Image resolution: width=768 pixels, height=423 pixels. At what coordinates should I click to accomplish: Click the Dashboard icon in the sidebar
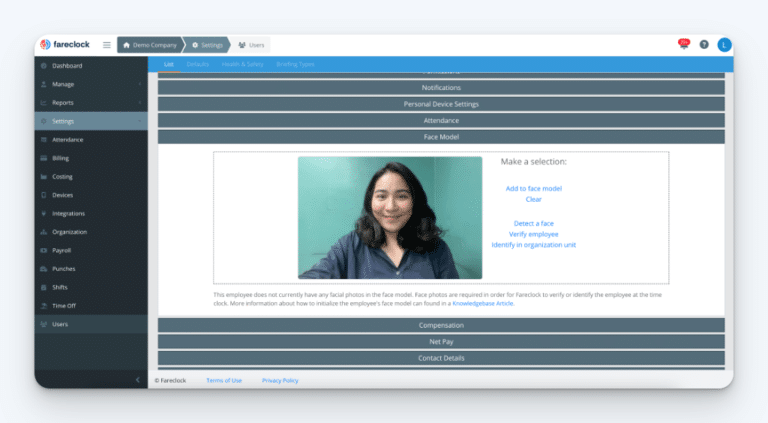pos(43,66)
